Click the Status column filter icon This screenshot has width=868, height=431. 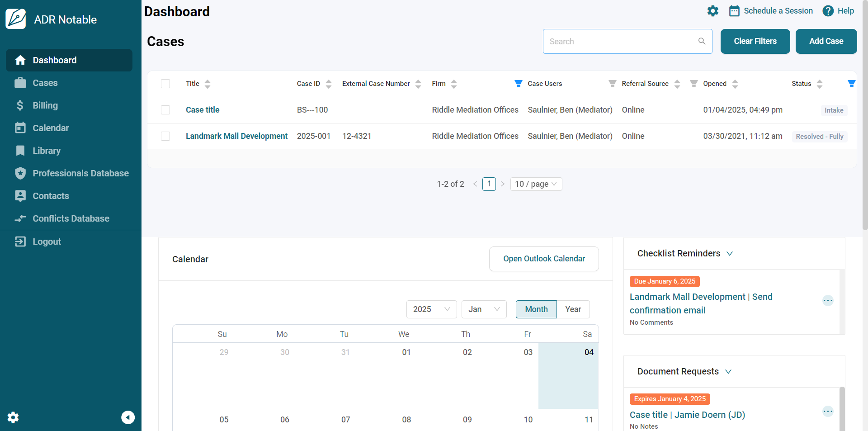[851, 84]
